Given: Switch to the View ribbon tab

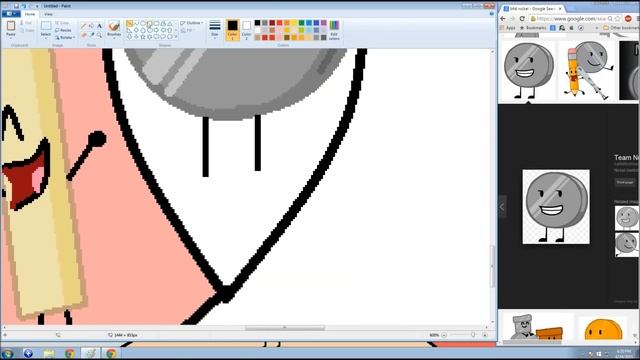Looking at the screenshot, I should click(48, 14).
